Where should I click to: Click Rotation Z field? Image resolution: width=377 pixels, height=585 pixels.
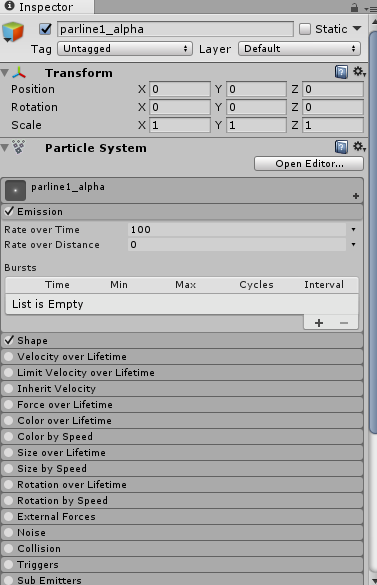click(x=333, y=107)
